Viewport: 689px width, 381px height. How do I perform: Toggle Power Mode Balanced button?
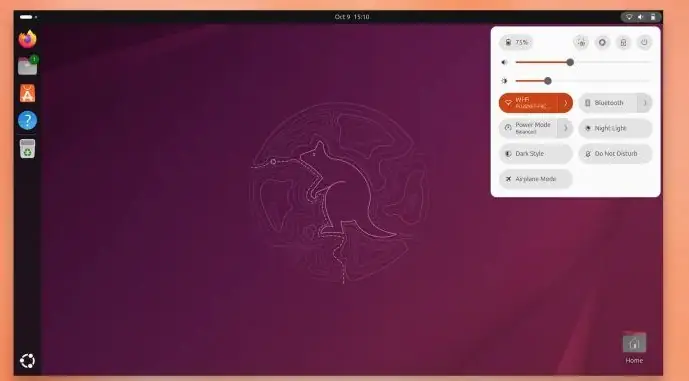pyautogui.click(x=529, y=128)
